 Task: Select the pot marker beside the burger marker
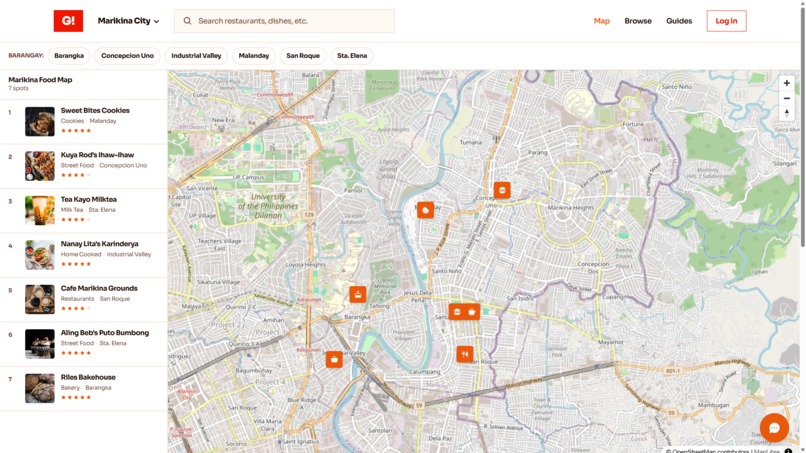tap(472, 312)
